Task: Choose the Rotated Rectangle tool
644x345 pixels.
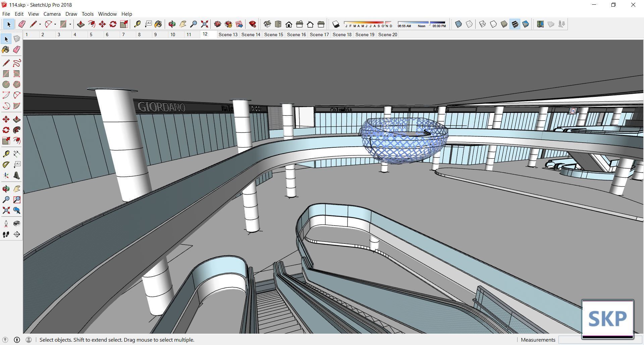Action: 17,74
